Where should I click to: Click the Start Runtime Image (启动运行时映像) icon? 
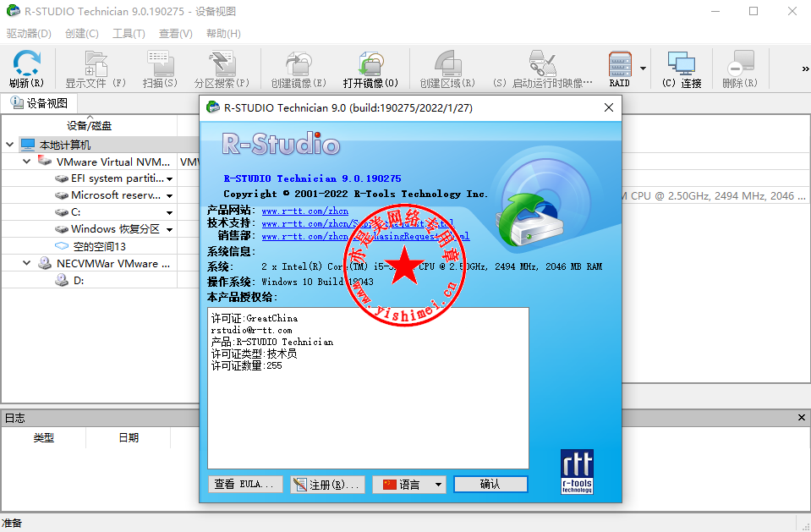point(542,63)
